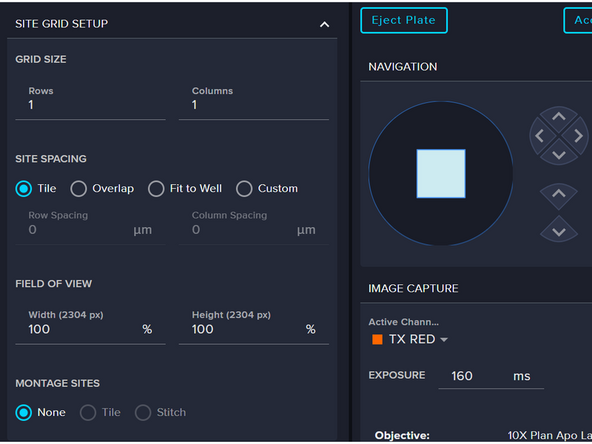Click the circular well view in Navigation

point(441,174)
